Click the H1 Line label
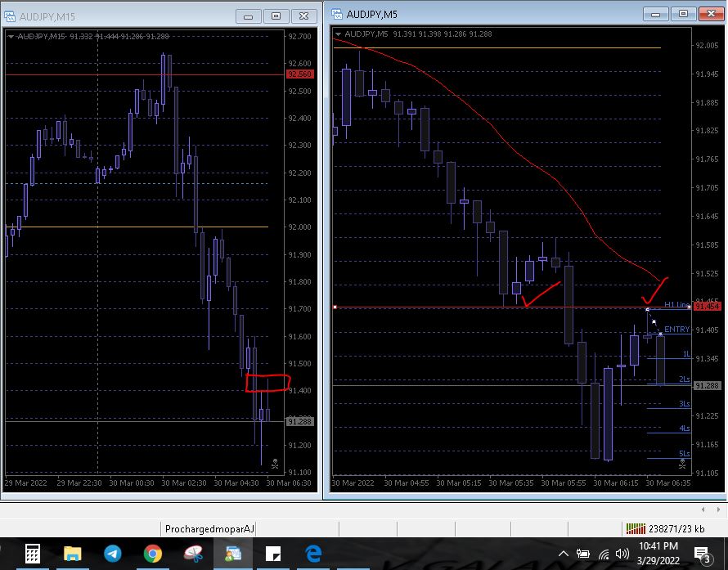728x570 pixels. point(676,304)
